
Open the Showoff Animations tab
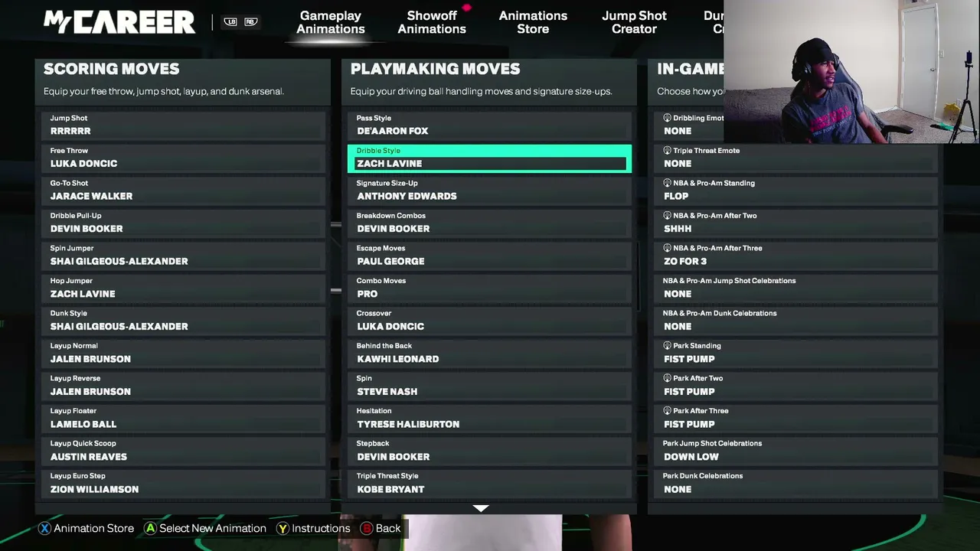click(432, 22)
